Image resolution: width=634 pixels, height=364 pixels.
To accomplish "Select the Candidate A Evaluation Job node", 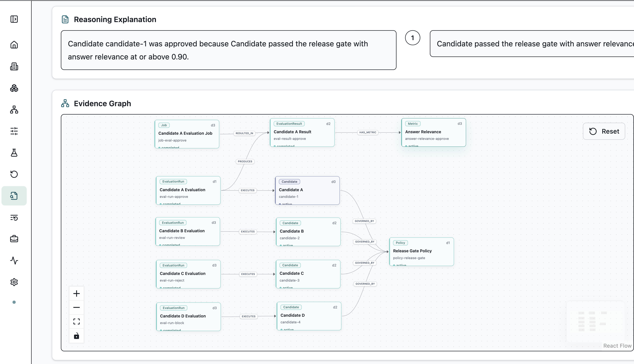I will coord(187,134).
